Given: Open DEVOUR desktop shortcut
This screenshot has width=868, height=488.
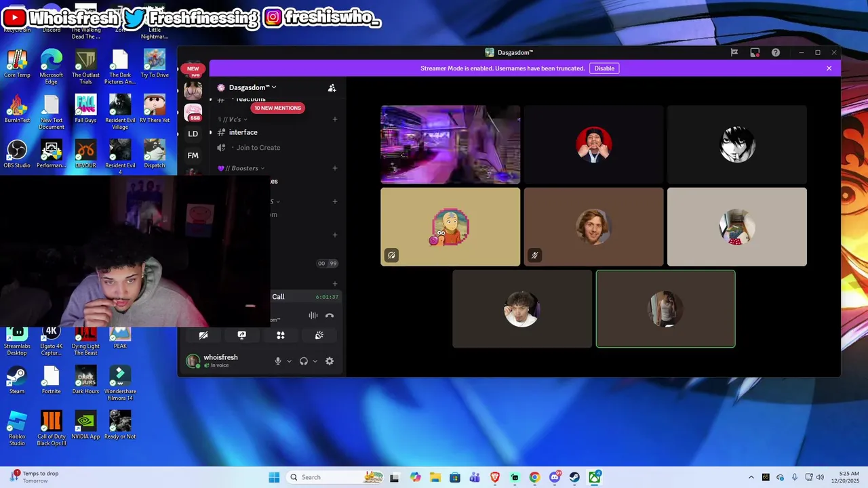Looking at the screenshot, I should (85, 155).
